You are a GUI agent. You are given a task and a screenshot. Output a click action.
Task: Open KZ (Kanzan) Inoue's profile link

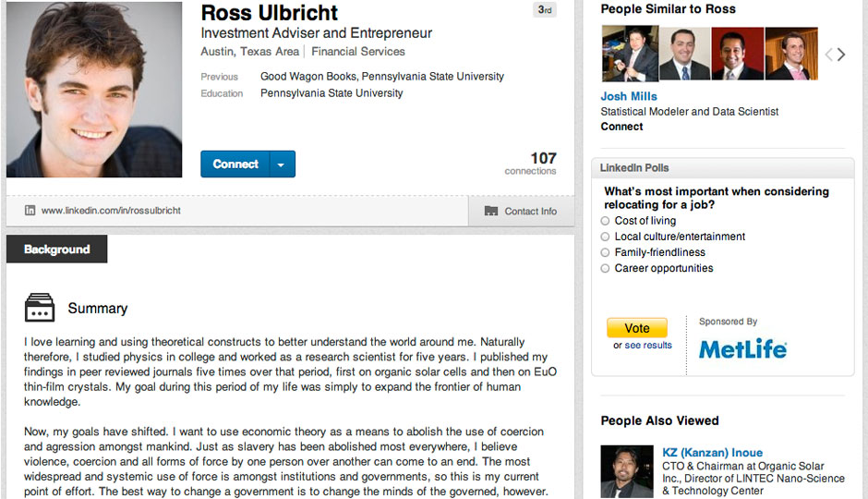[712, 453]
